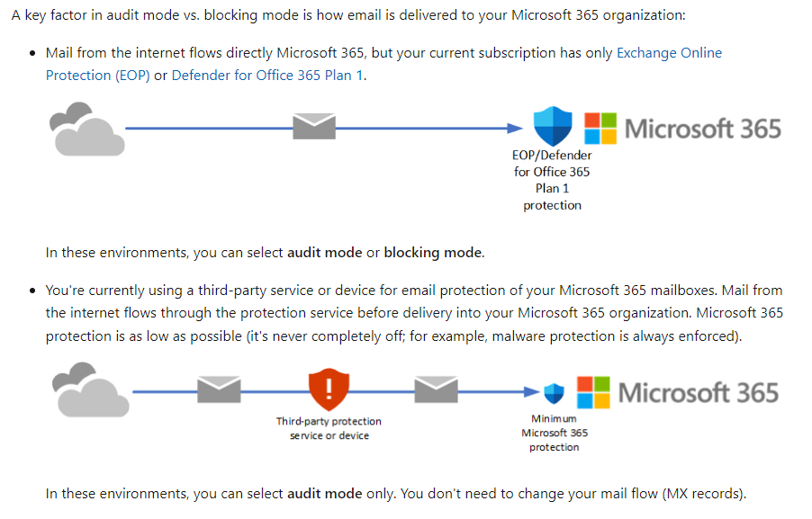
Task: Click the Minimum Microsoft 365 protection caption
Action: click(x=555, y=433)
